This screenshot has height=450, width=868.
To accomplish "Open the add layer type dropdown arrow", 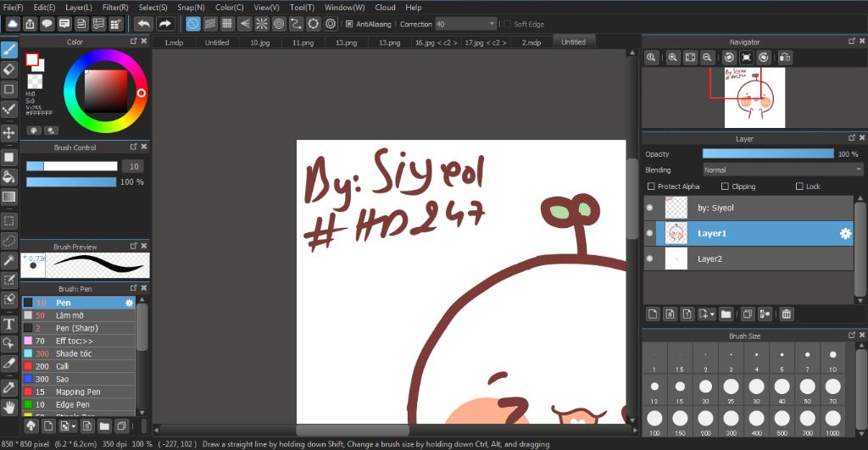I will pos(712,314).
